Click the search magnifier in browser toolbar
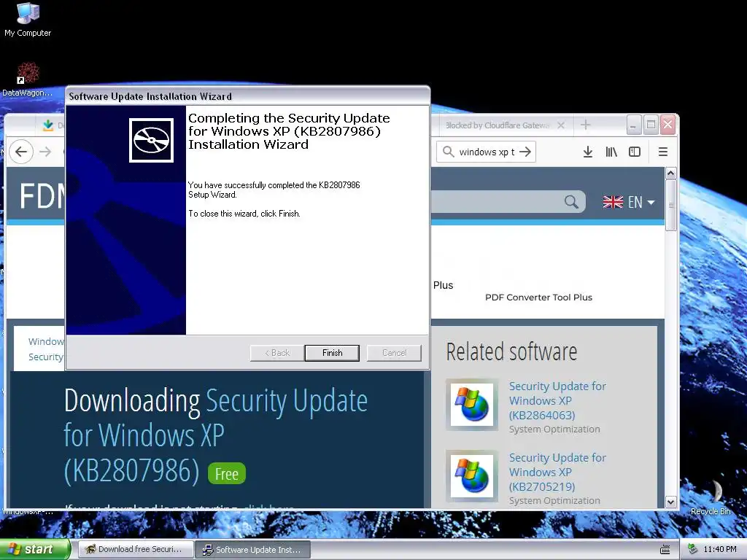 tap(448, 152)
